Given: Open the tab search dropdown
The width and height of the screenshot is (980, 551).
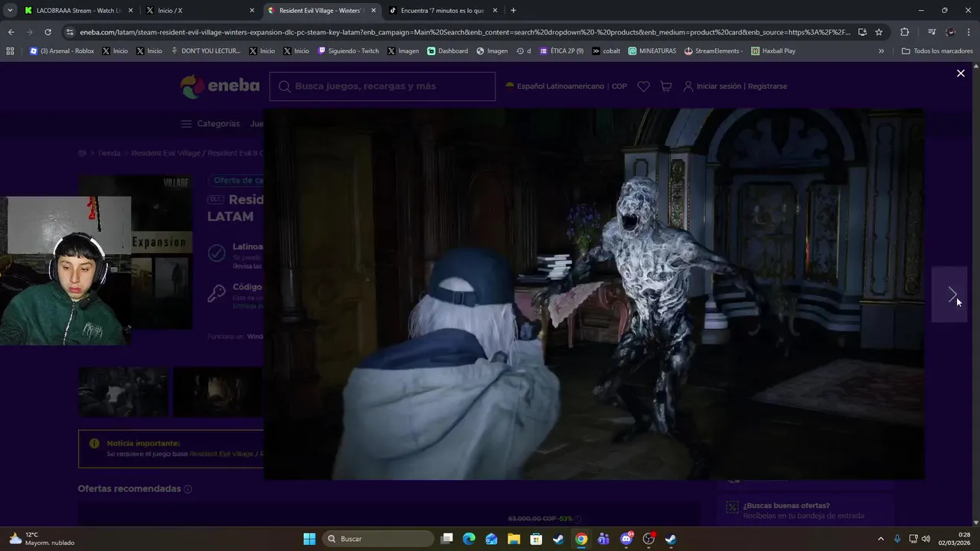Looking at the screenshot, I should (x=10, y=11).
